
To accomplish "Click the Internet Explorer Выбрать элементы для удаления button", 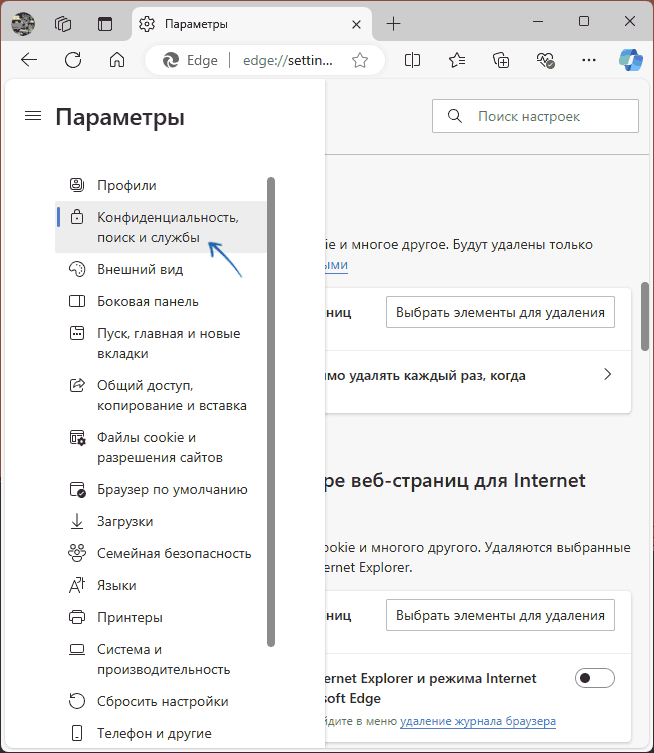I will pos(500,615).
